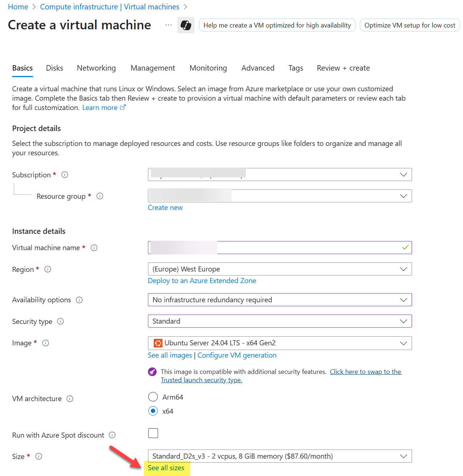Switch to the Disks tab
Image resolution: width=463 pixels, height=476 pixels.
[55, 68]
